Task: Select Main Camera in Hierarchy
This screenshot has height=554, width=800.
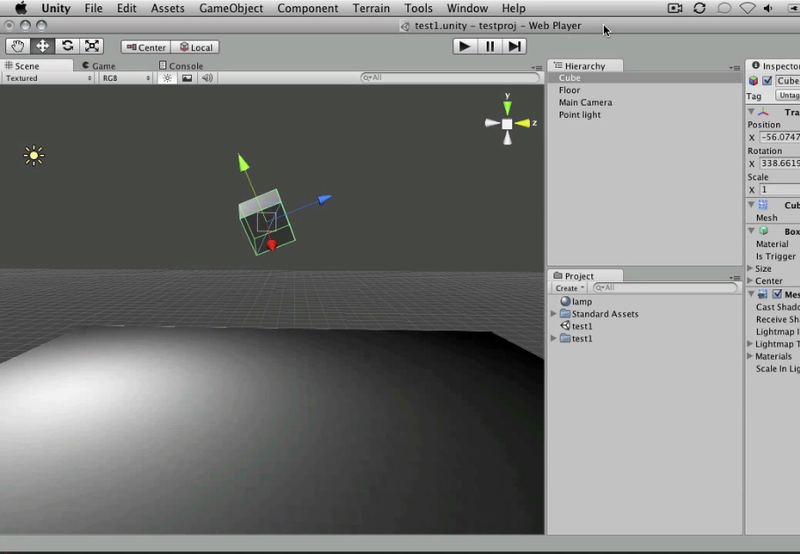Action: point(645,103)
